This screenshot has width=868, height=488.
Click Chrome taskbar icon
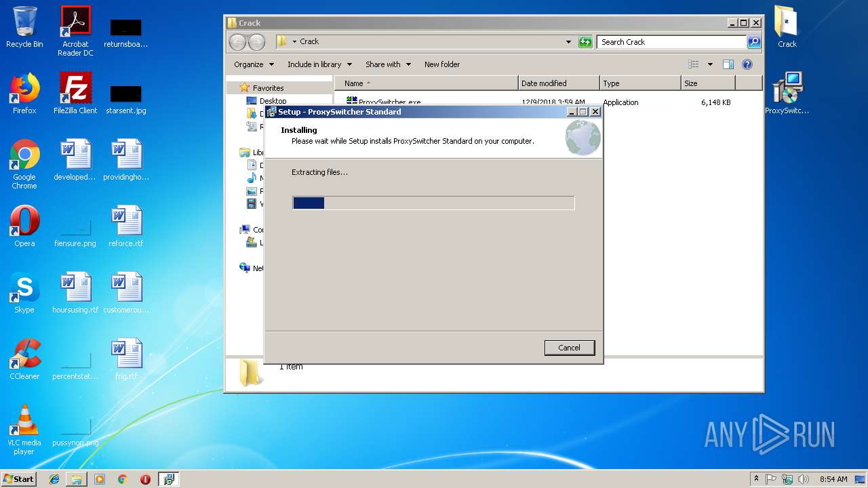click(x=122, y=479)
